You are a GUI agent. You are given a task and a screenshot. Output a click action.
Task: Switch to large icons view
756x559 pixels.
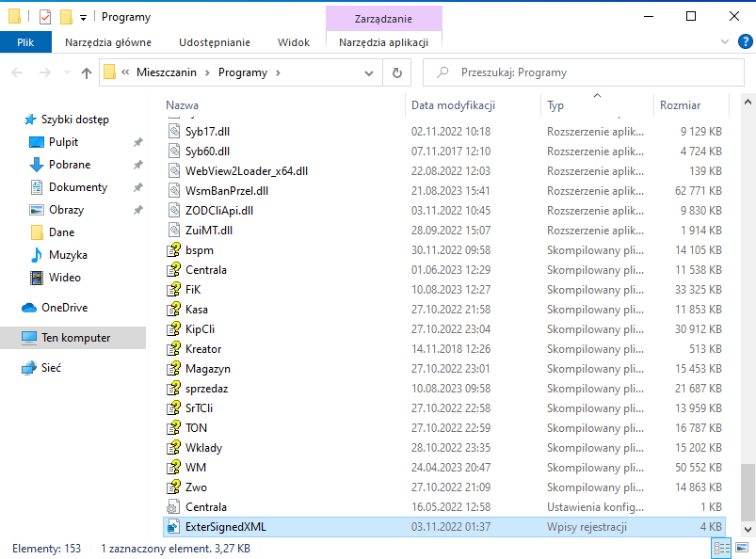coord(741,548)
